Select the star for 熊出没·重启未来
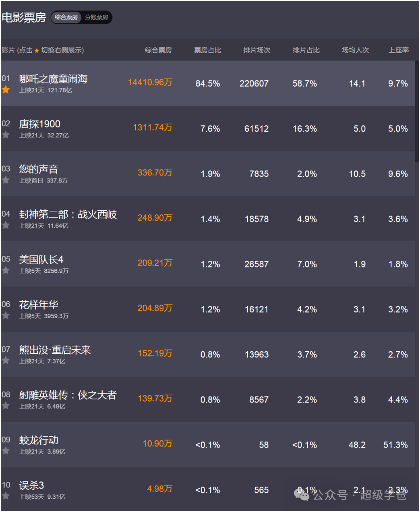The height and width of the screenshot is (512, 420). click(x=6, y=361)
